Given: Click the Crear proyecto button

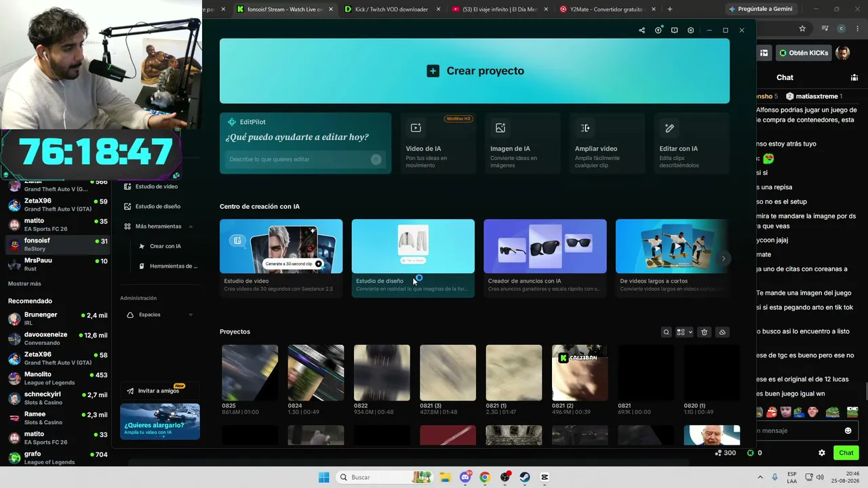Looking at the screenshot, I should (x=475, y=70).
